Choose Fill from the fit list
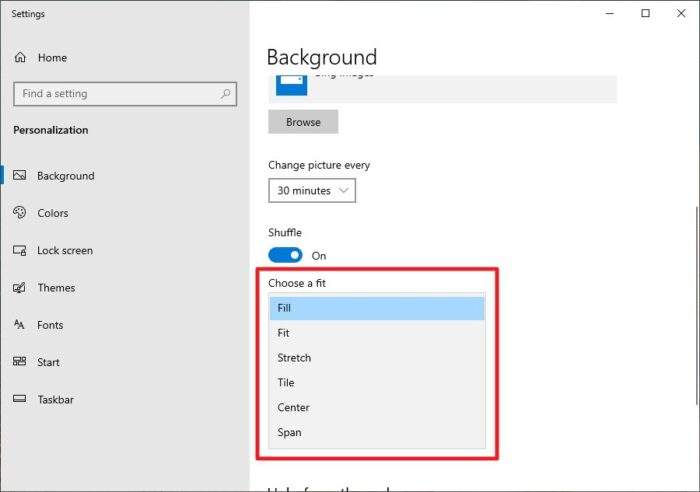The image size is (700, 492). pyautogui.click(x=377, y=308)
